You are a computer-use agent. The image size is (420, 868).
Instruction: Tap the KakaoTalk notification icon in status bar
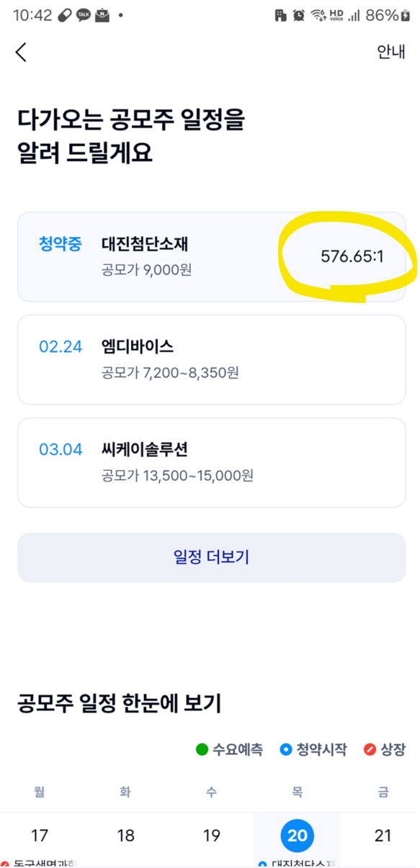pos(83,15)
